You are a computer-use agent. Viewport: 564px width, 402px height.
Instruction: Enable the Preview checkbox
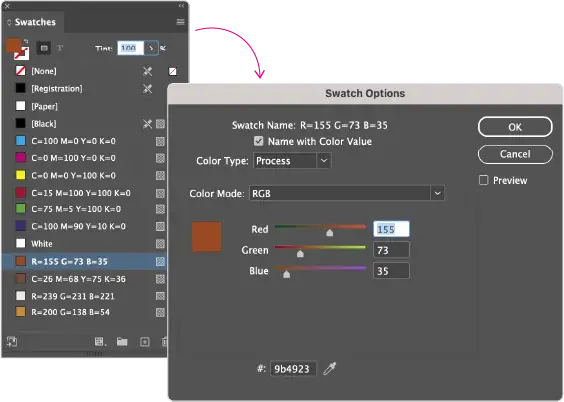[x=484, y=180]
